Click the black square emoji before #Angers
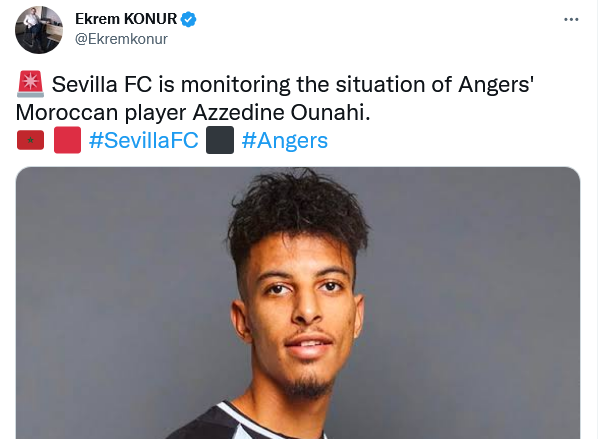 coord(220,140)
